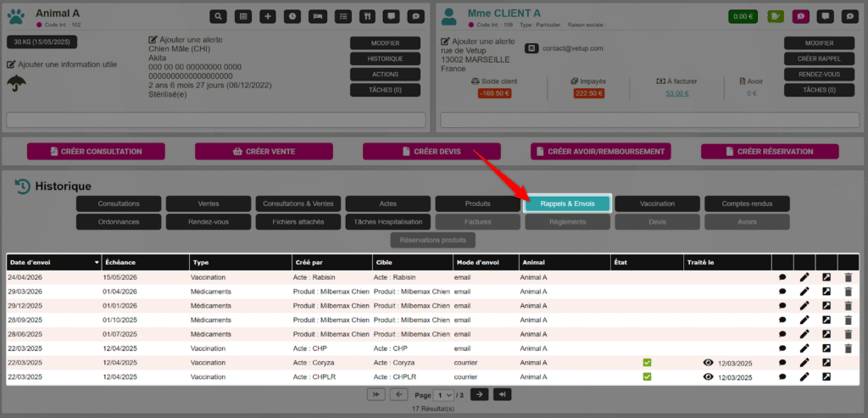Viewport: 868px width, 418px height.
Task: Click the pink chat bubble icon for client
Action: [x=800, y=16]
